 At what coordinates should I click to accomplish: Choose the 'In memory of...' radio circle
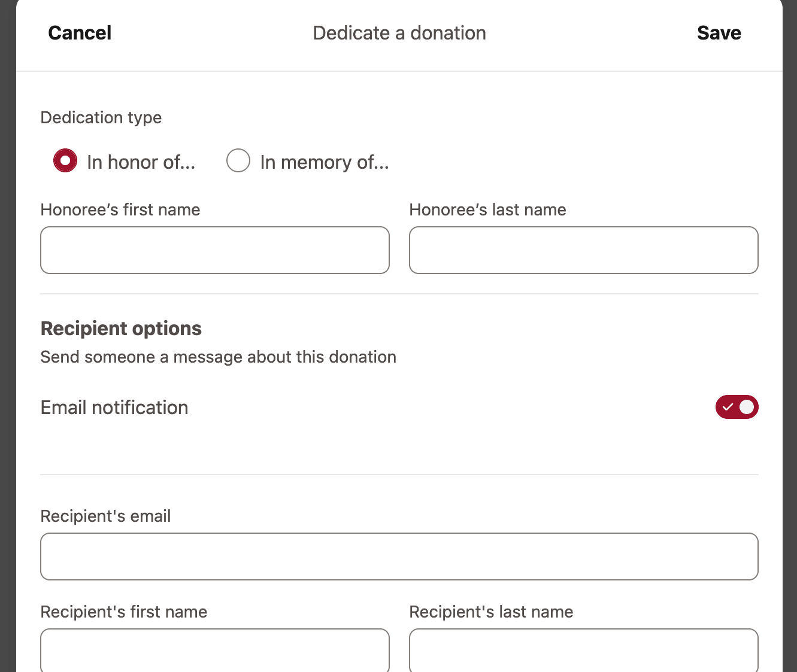[238, 161]
